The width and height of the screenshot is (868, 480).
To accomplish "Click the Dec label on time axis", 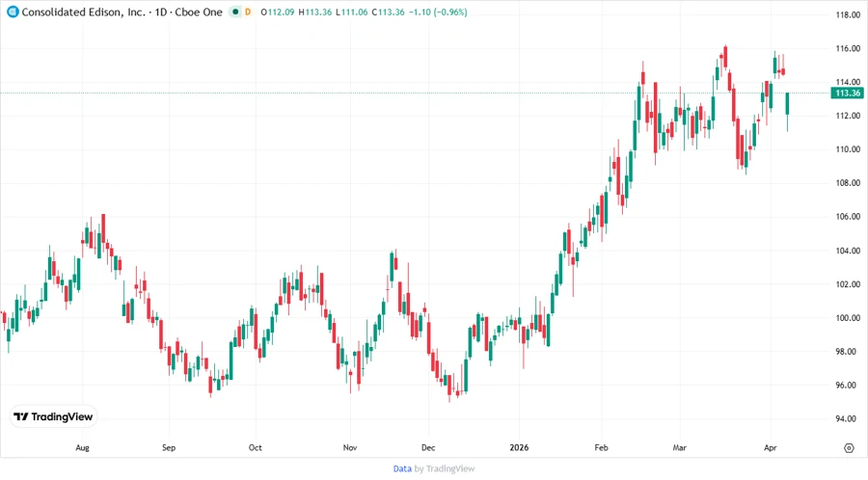I will click(x=428, y=448).
